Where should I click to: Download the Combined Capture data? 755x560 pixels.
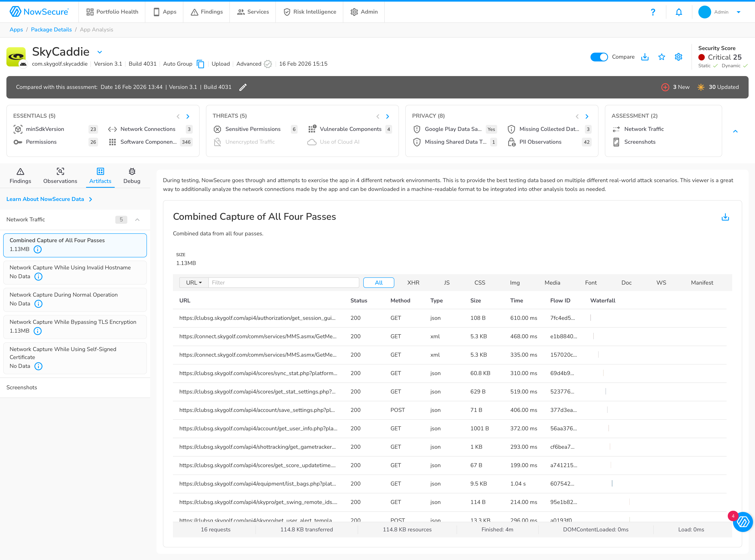[x=726, y=217]
